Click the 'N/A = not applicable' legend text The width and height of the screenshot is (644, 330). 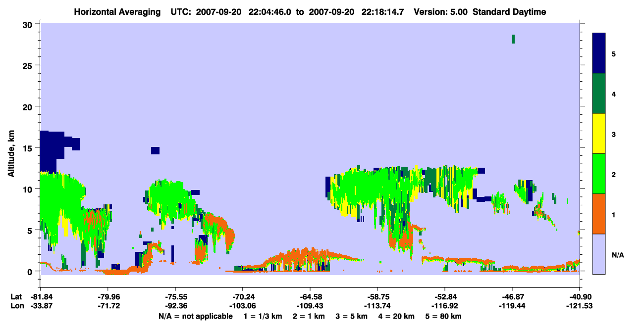tap(196, 316)
